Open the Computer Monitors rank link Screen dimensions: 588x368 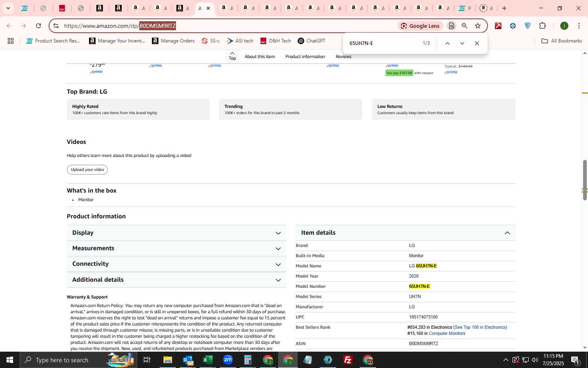pos(447,333)
